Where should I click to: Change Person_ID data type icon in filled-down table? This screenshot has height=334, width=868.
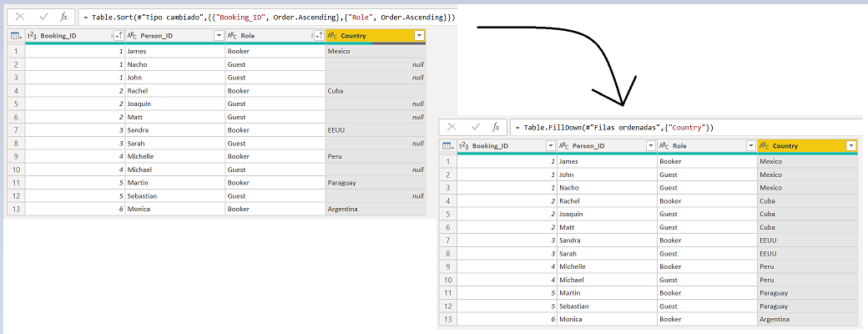(x=563, y=145)
